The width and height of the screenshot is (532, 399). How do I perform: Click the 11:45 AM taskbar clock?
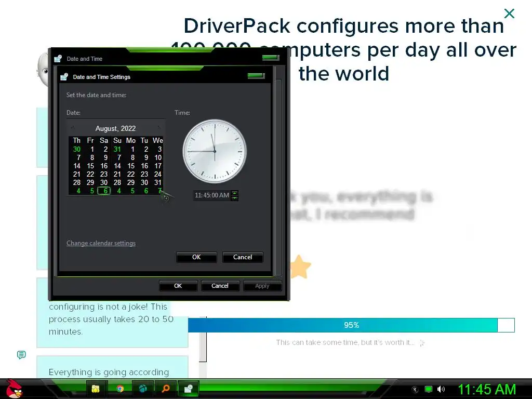tap(487, 390)
